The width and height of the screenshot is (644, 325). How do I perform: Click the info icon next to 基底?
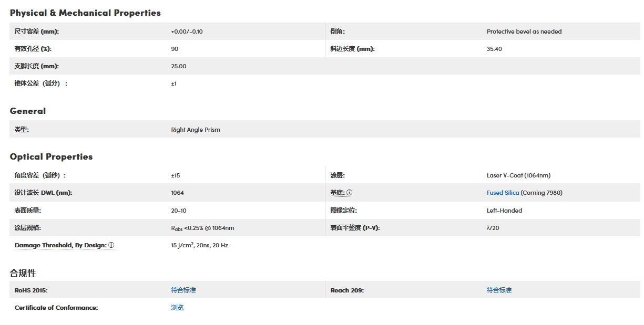click(350, 193)
